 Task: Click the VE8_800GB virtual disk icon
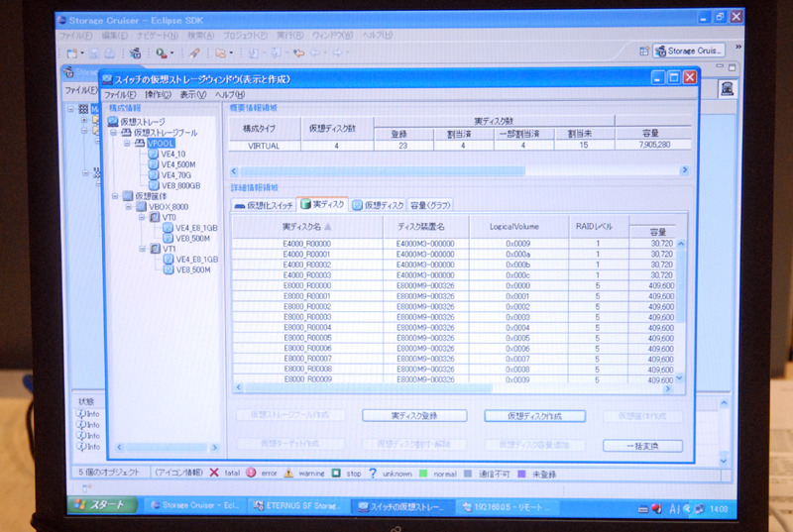point(154,185)
